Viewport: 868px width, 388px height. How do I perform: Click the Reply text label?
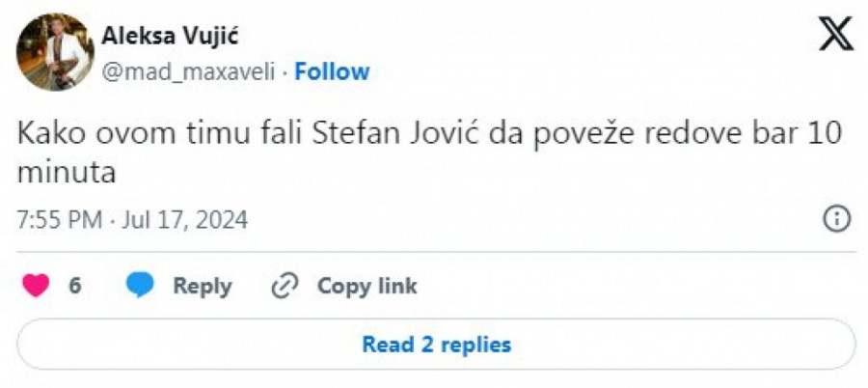point(203,286)
